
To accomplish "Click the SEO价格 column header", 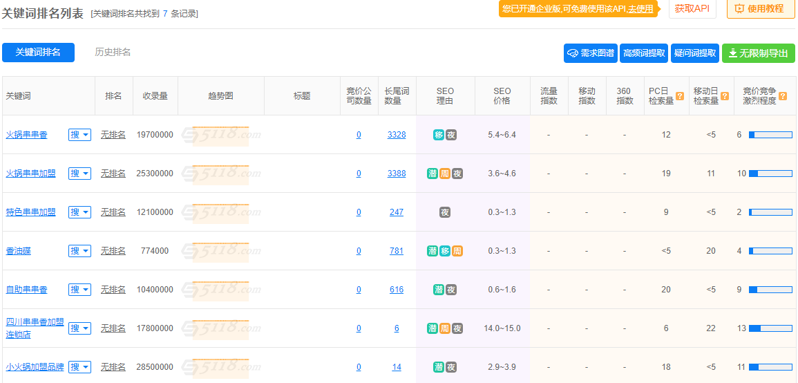I will click(502, 96).
